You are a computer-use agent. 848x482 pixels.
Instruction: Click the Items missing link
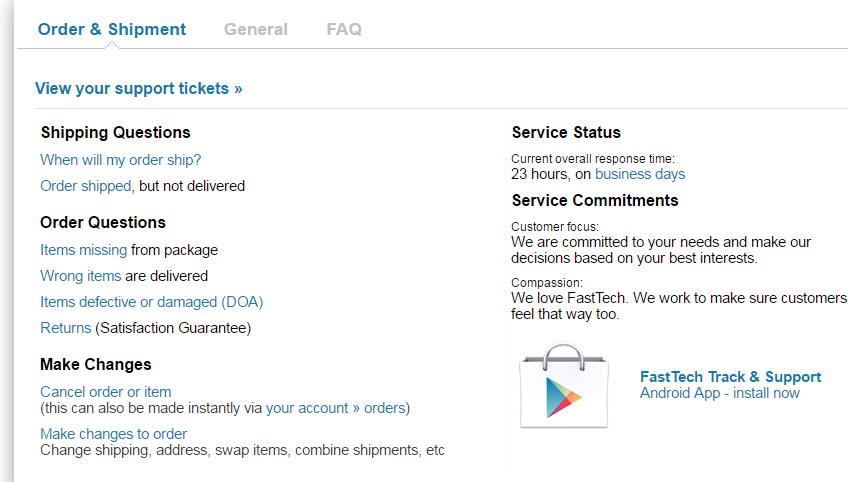point(83,250)
